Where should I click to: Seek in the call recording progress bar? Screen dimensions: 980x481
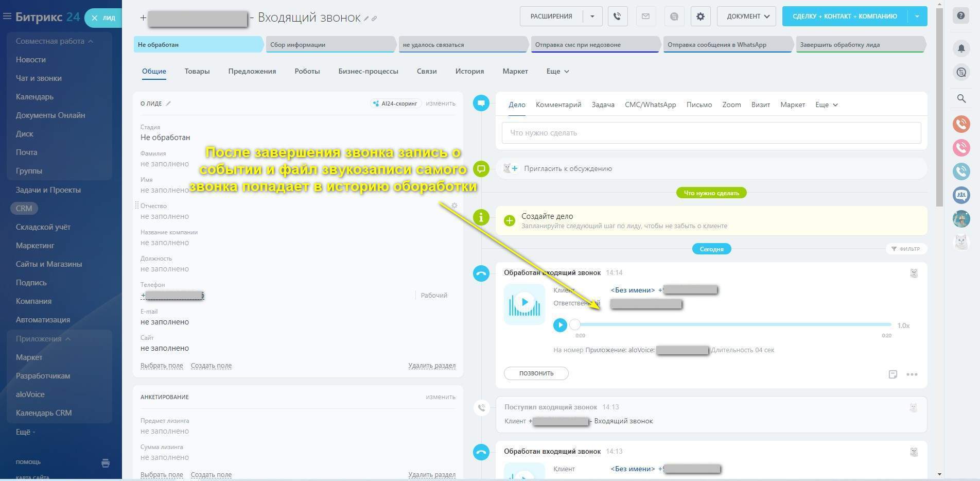coord(732,325)
